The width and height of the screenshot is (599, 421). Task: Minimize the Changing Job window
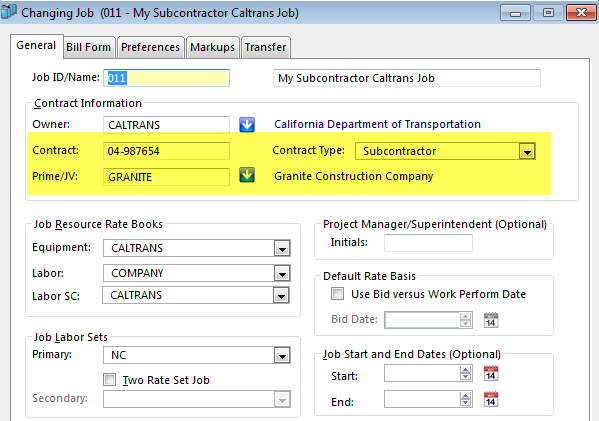point(515,13)
